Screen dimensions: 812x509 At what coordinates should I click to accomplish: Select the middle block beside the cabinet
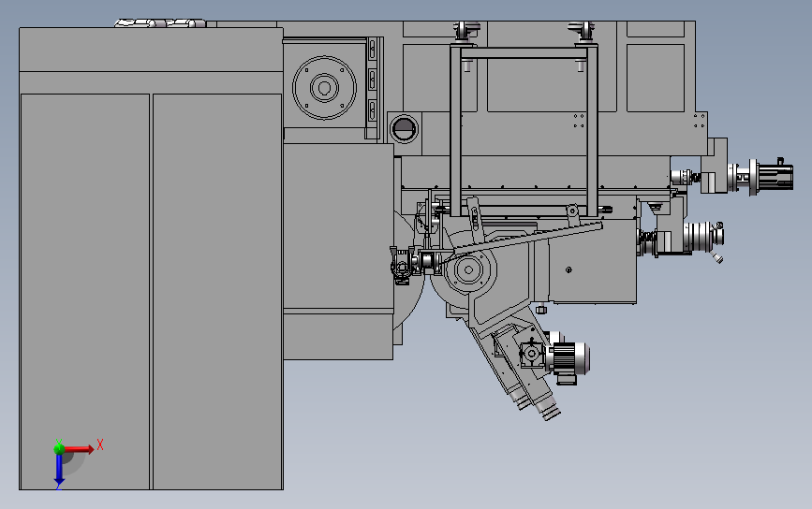pos(339,226)
